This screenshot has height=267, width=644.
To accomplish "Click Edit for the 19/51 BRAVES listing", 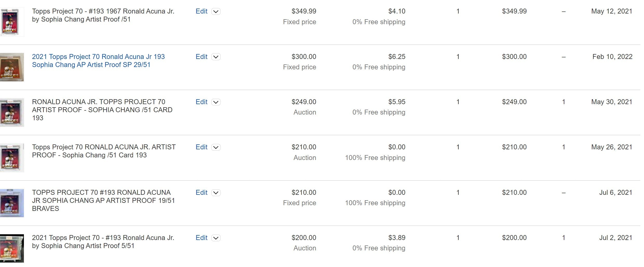I will [x=201, y=192].
